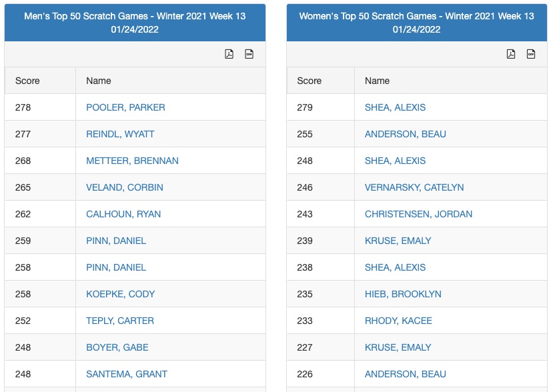Open CHRISTENSEN, JORDAN bowler link

(x=418, y=214)
